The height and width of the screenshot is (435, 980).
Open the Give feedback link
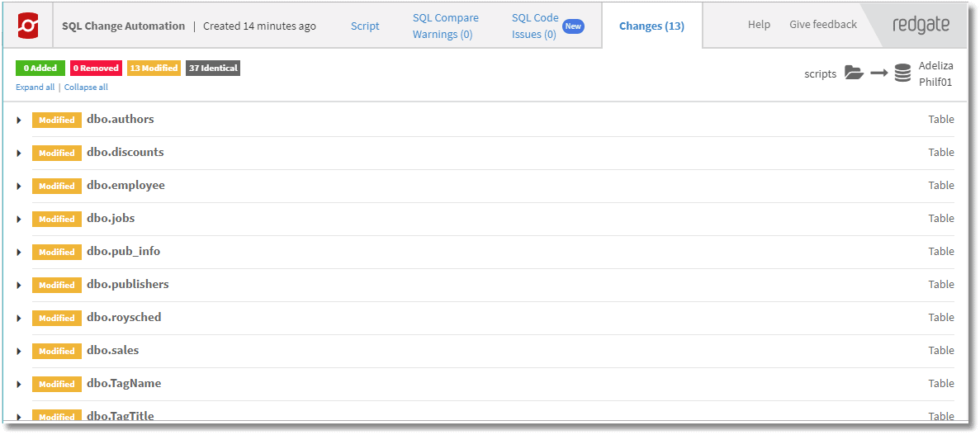pos(823,25)
